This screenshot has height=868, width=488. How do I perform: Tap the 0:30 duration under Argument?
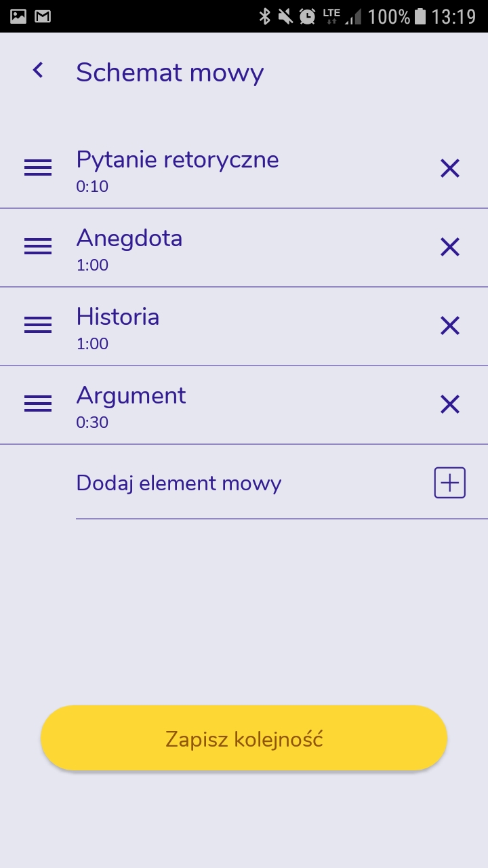(x=92, y=422)
